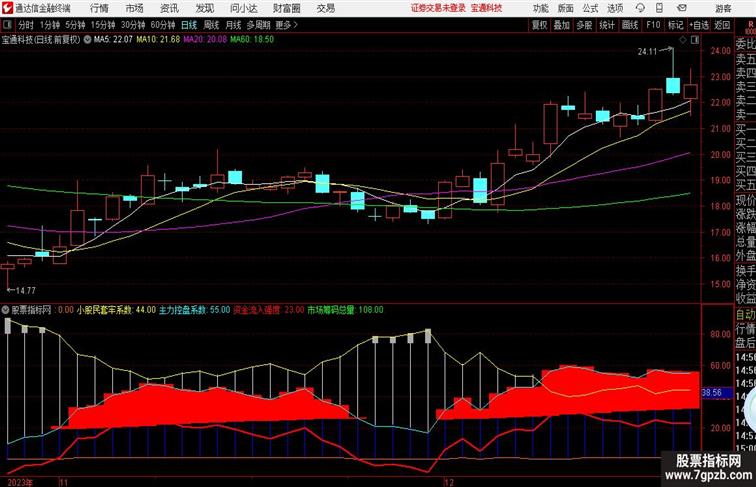The height and width of the screenshot is (487, 756).
Task: Open the 交易 menu
Action: point(325,8)
